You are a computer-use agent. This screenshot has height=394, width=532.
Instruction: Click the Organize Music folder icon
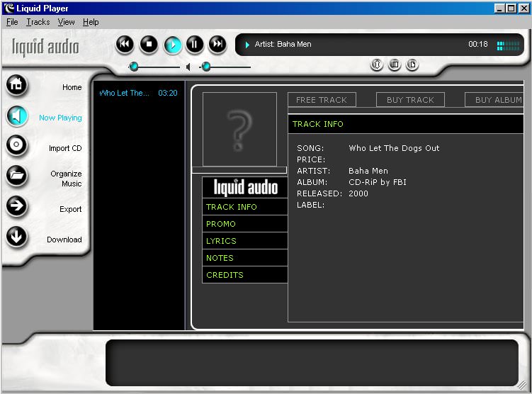(16, 176)
